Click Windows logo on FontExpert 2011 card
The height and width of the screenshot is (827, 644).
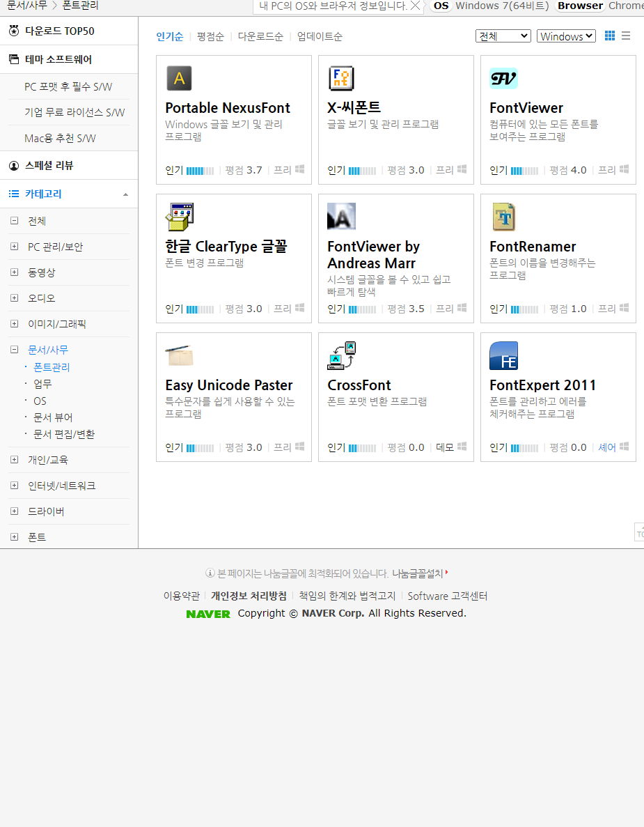pyautogui.click(x=625, y=447)
